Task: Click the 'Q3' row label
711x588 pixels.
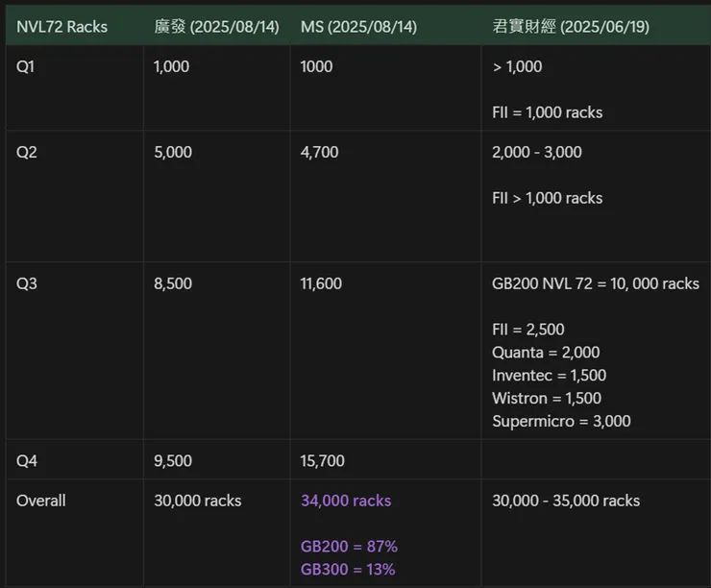Action: coord(26,283)
